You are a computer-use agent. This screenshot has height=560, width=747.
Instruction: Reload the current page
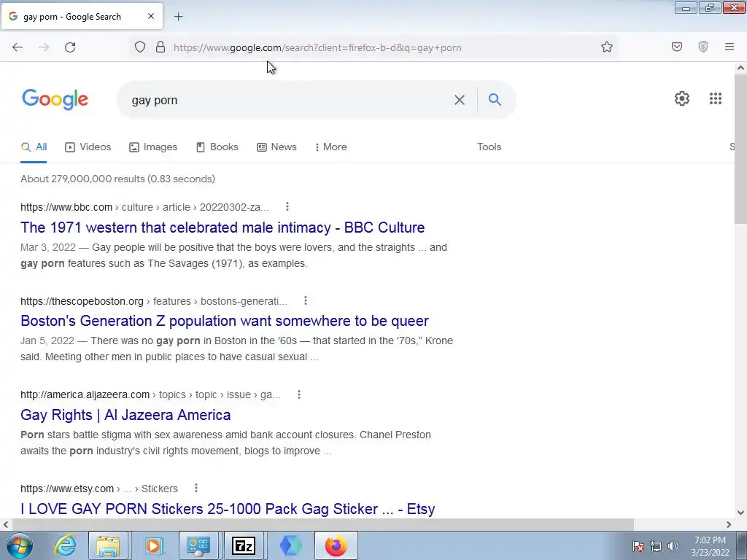70,47
